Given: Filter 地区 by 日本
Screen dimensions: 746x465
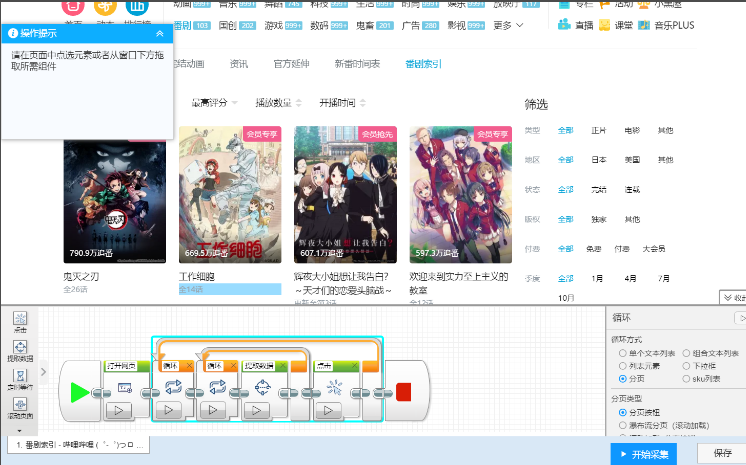Looking at the screenshot, I should pos(599,160).
